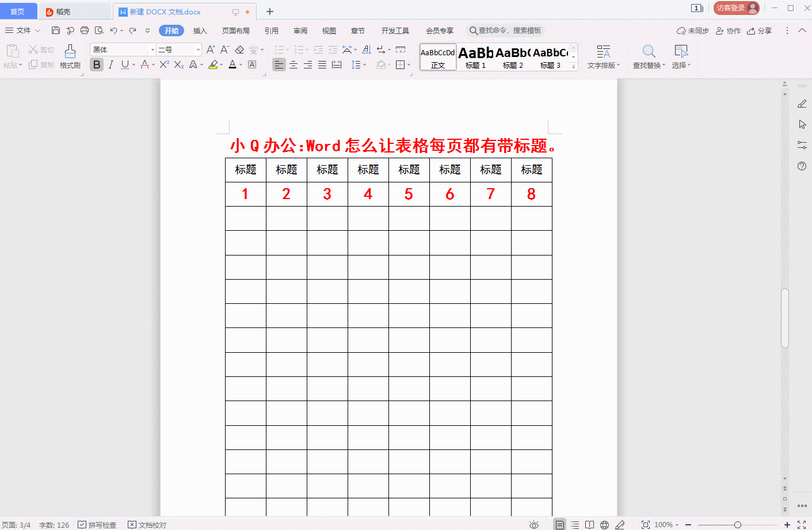
Task: Open a new tab with plus button
Action: pyautogui.click(x=270, y=12)
